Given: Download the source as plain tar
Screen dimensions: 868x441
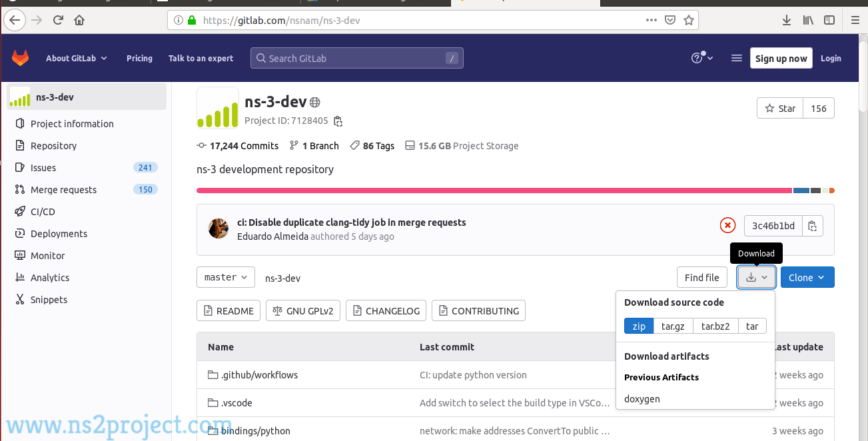Looking at the screenshot, I should coord(752,326).
